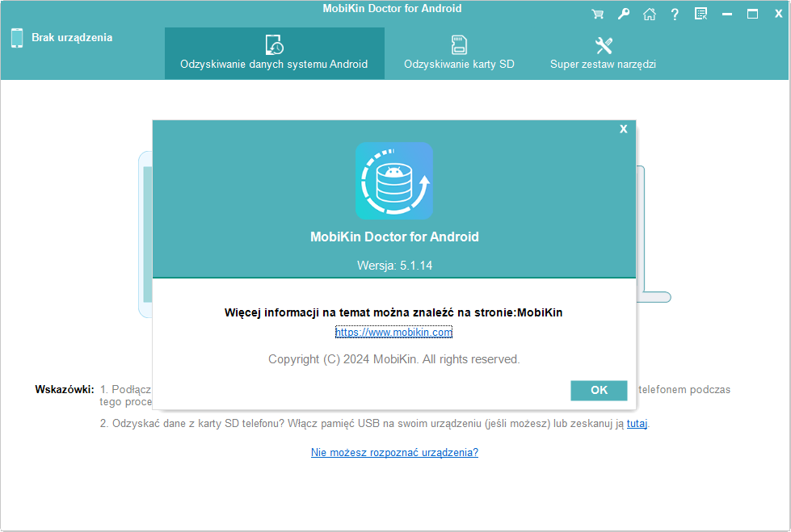Click the tip about Odzyskać dane z karty SD

(375, 424)
